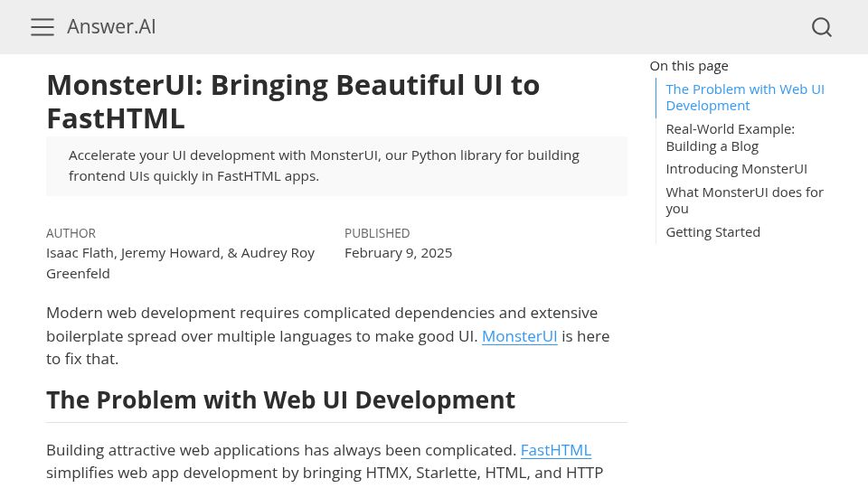
Task: Click the AUTHOR label
Action: point(71,233)
